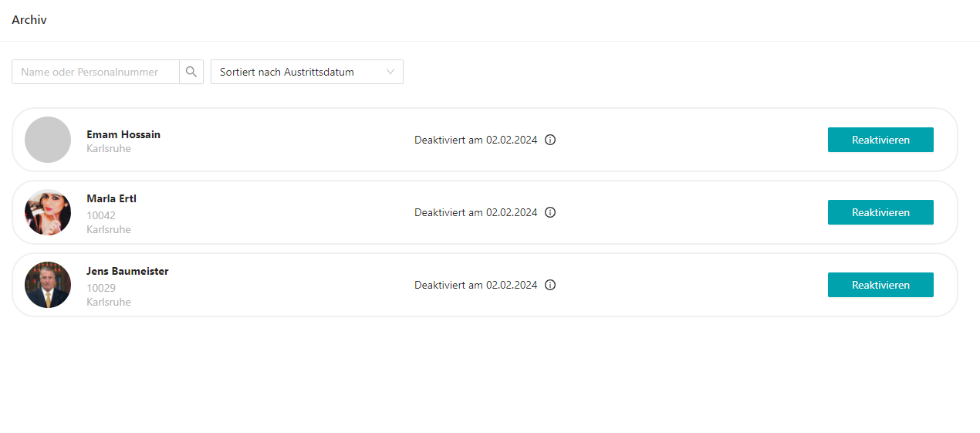
Task: Select the Emam Hossain name
Action: 123,134
